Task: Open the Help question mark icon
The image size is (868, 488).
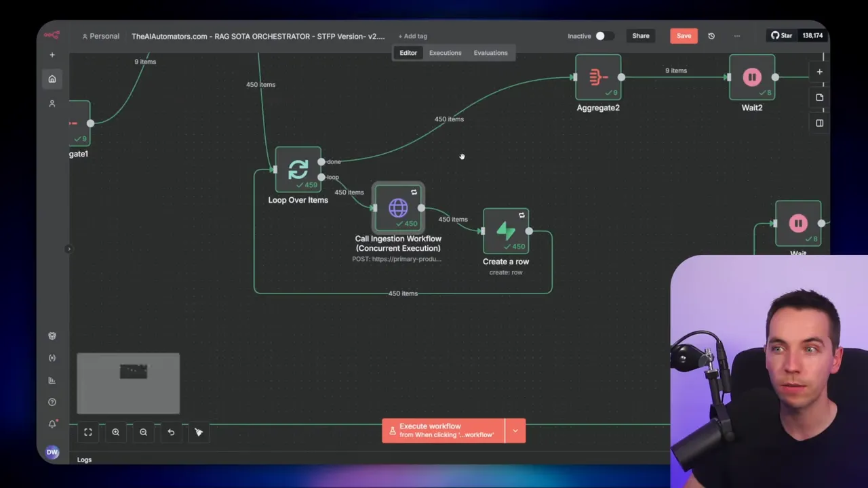Action: (x=52, y=402)
